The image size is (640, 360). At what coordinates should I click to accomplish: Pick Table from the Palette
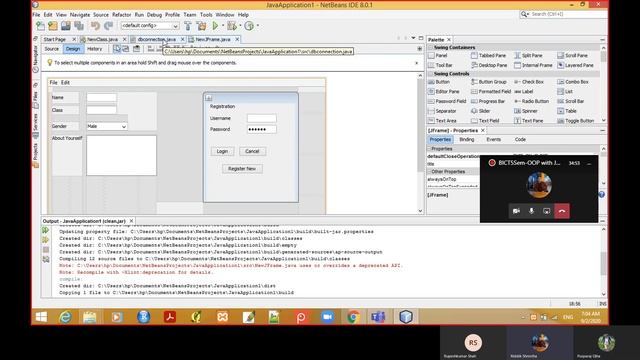(567, 111)
